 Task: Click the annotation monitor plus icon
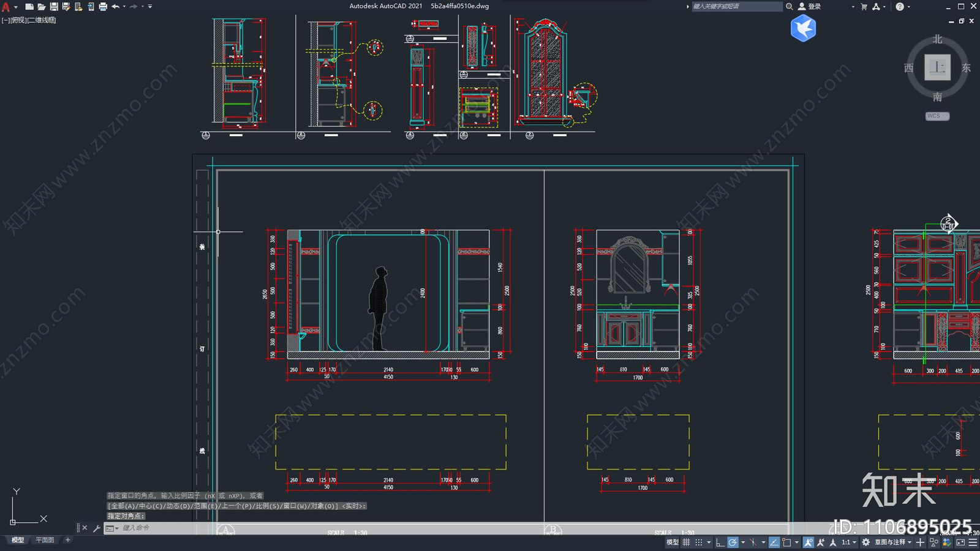tap(920, 542)
